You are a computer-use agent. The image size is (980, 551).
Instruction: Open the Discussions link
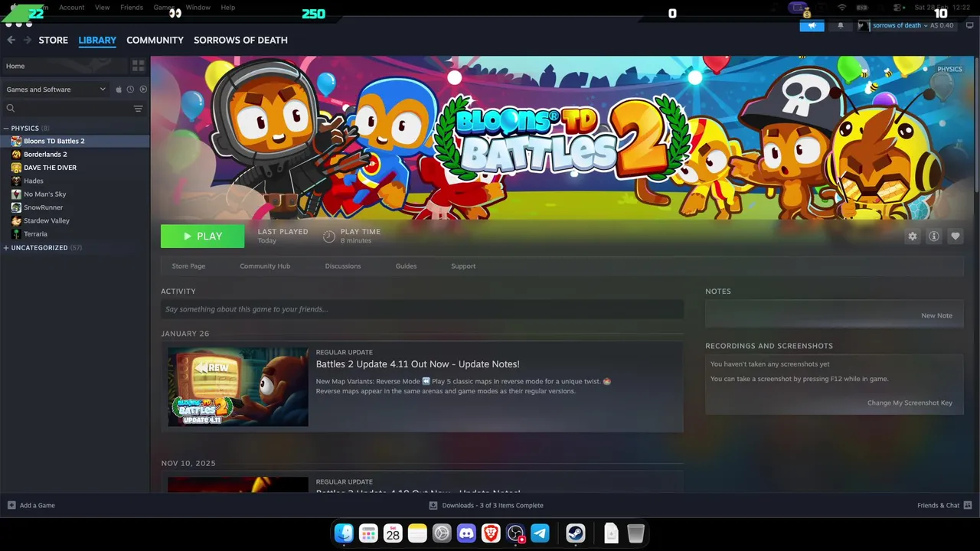tap(343, 266)
